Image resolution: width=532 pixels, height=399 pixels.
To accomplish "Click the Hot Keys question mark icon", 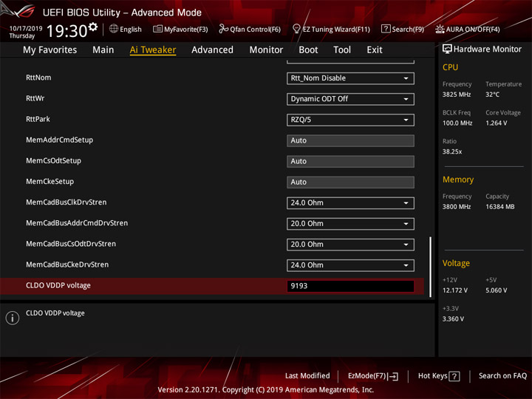I will [454, 376].
